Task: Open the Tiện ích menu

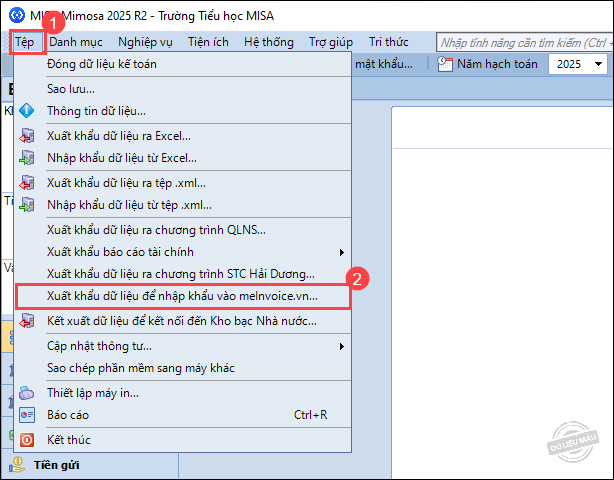Action: click(x=208, y=42)
